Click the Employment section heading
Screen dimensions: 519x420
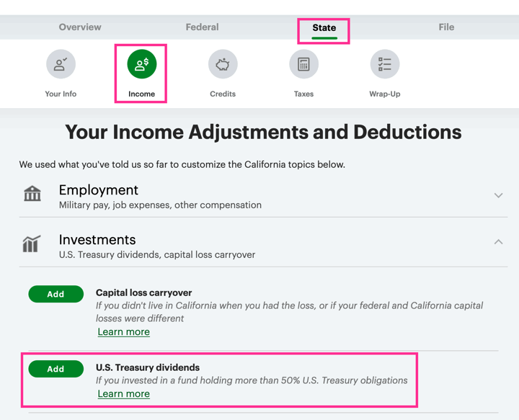click(x=99, y=190)
